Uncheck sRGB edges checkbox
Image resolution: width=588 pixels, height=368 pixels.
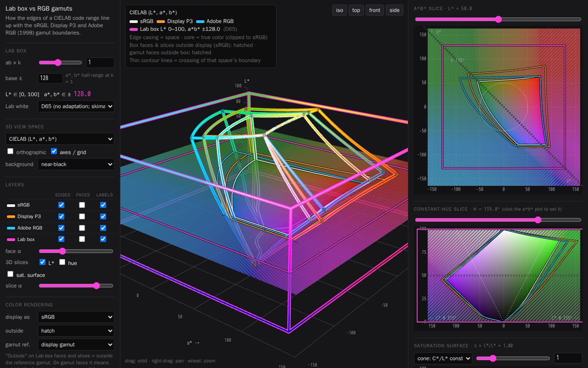pyautogui.click(x=61, y=205)
